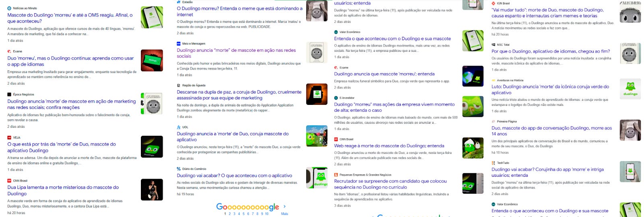Open thumbnail beside 'Recrutador se surpreende' article
644x217 pixels.
point(473,184)
